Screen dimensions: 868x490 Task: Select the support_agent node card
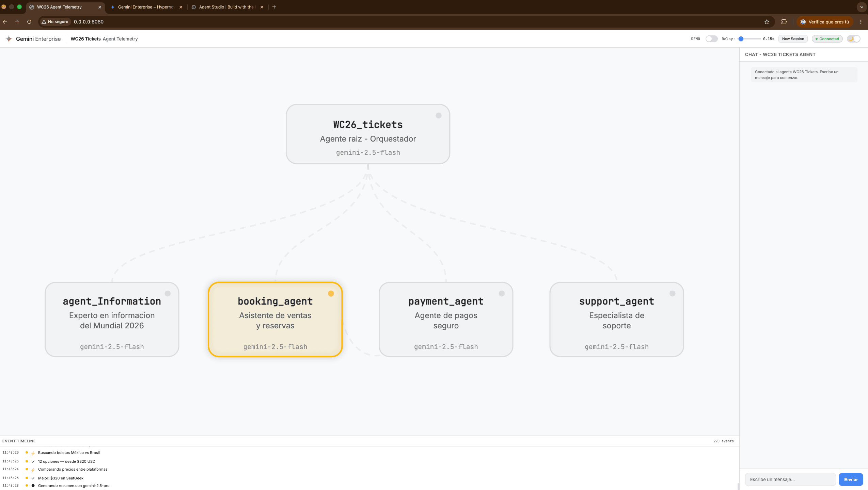617,319
